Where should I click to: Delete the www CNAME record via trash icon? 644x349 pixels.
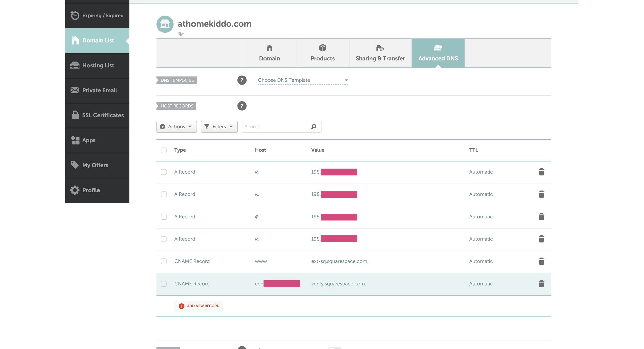coord(541,261)
